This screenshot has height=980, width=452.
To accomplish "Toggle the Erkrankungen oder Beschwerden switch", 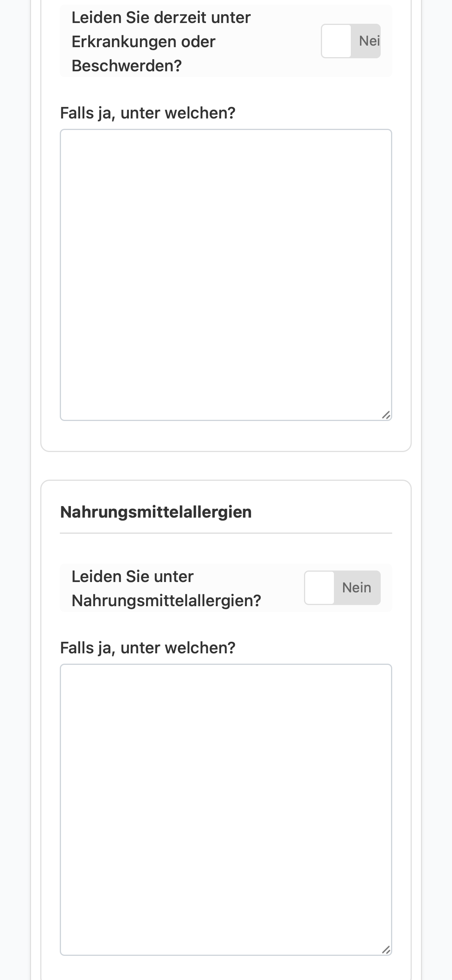I will tap(350, 41).
